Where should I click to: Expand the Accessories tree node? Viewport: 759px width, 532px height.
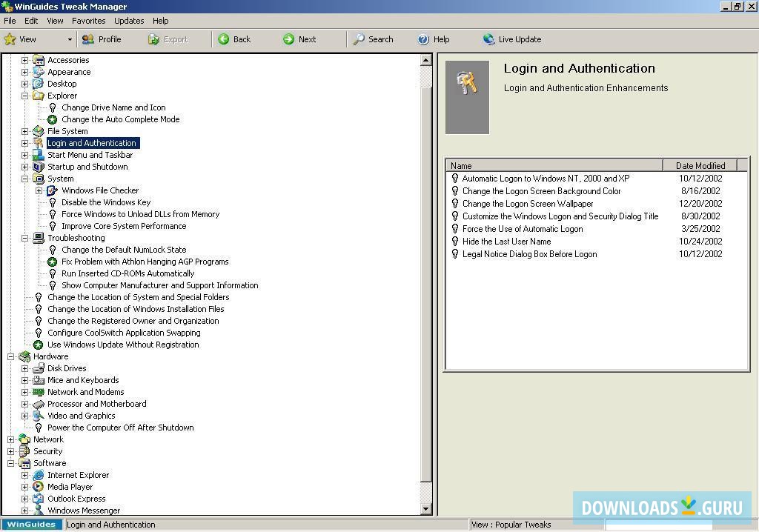point(24,60)
